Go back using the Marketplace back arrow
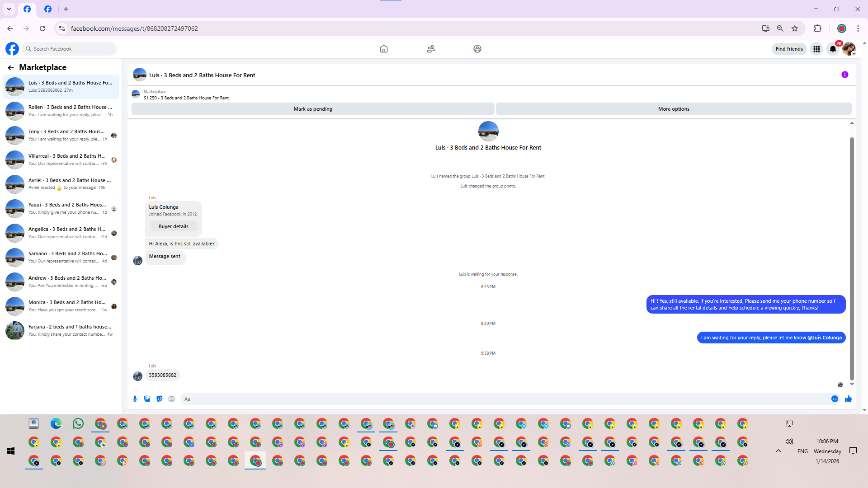 coord(11,67)
